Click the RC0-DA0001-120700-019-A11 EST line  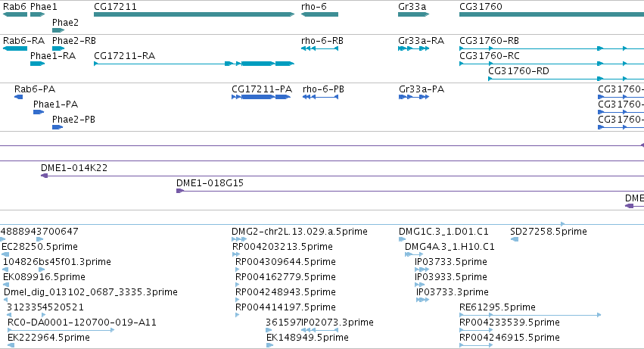[61, 330]
